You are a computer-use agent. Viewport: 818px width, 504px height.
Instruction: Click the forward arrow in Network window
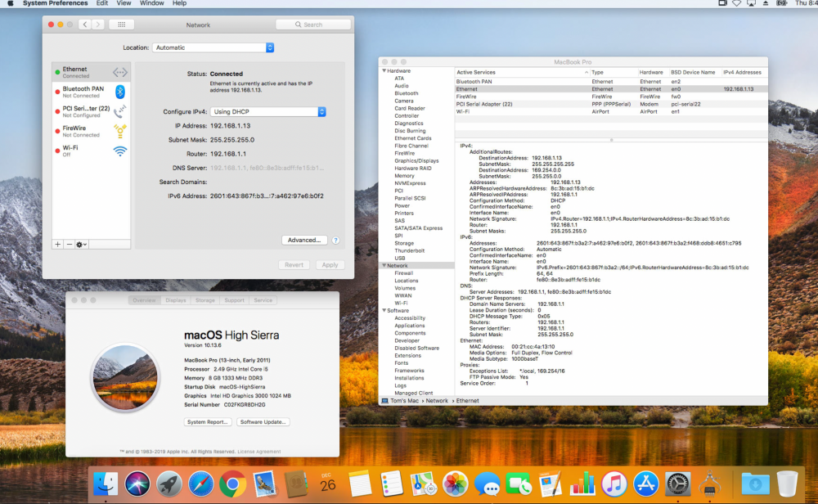tap(97, 25)
